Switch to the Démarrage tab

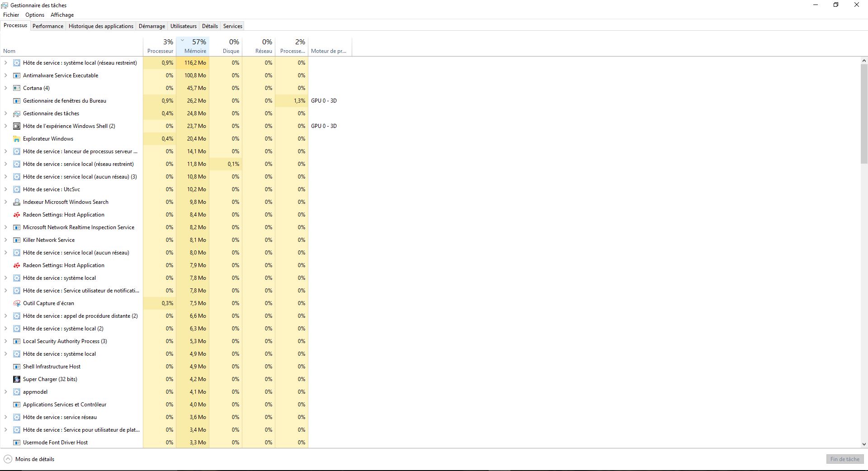[x=152, y=26]
